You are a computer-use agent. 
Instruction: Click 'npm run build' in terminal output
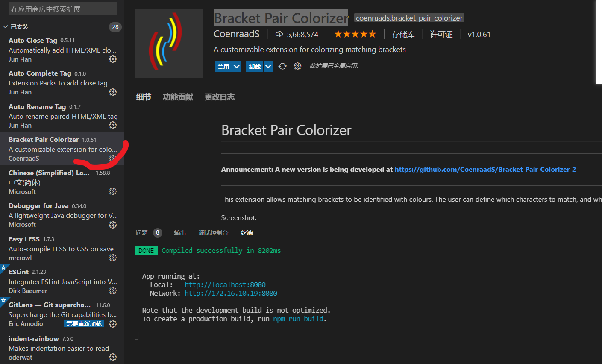click(x=298, y=319)
